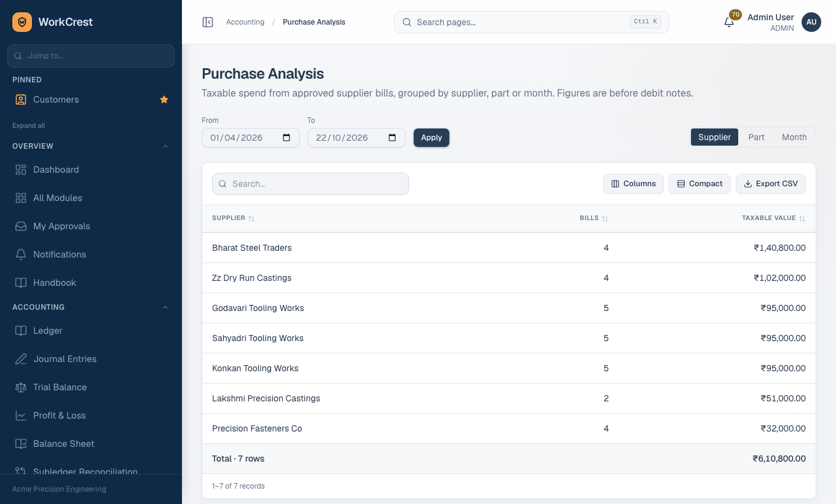Select Lakshmi Precision Castings supplier

click(266, 398)
